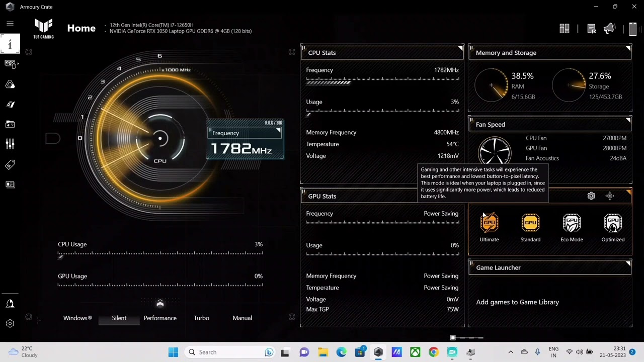Click the taskbar Search box
Image resolution: width=644 pixels, height=362 pixels.
(230, 352)
